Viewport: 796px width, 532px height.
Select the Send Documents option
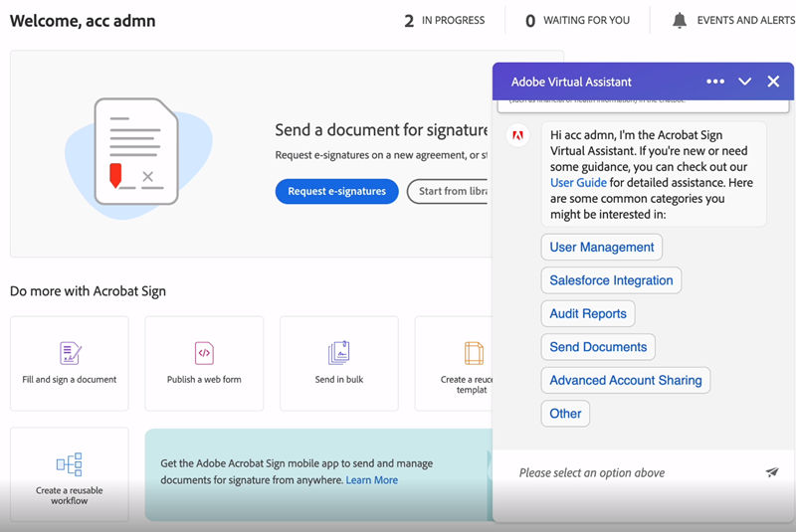pos(598,347)
